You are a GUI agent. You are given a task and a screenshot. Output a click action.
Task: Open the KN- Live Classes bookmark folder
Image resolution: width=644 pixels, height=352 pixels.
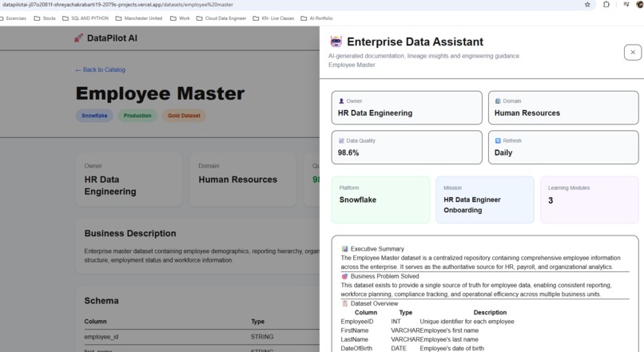273,18
